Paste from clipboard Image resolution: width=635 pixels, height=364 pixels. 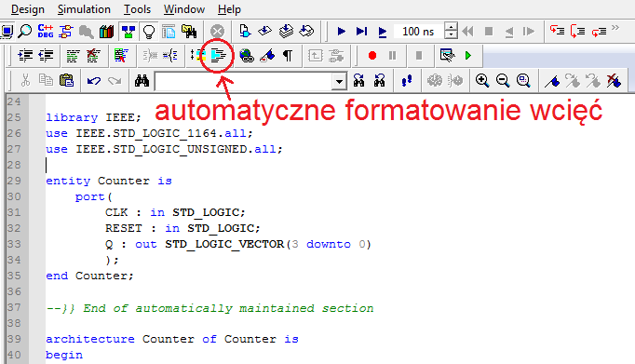(x=66, y=80)
